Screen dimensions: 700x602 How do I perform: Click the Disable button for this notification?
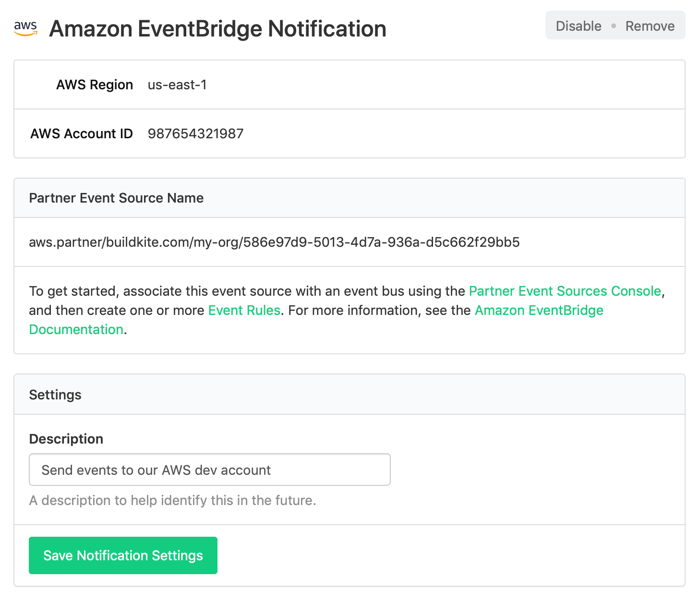click(x=578, y=26)
